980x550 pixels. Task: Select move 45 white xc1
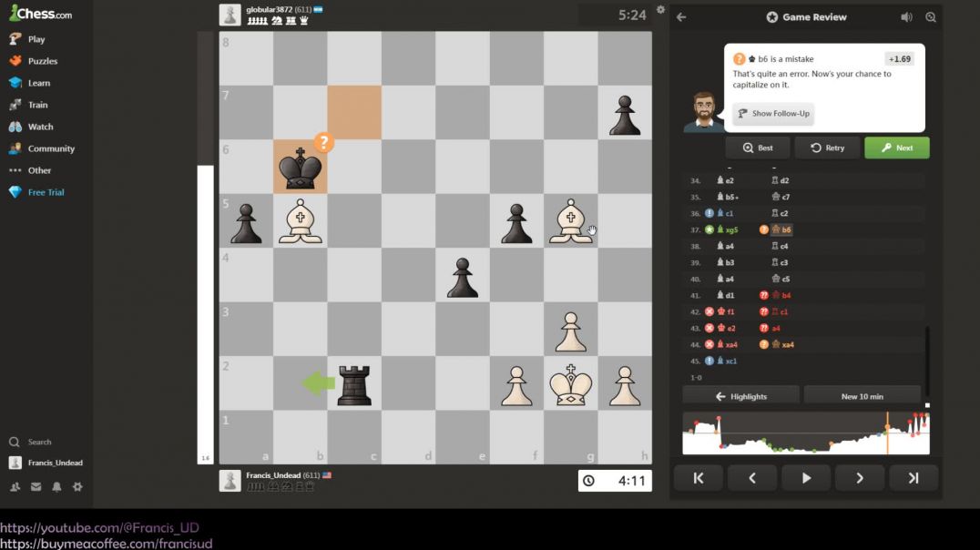pos(727,361)
